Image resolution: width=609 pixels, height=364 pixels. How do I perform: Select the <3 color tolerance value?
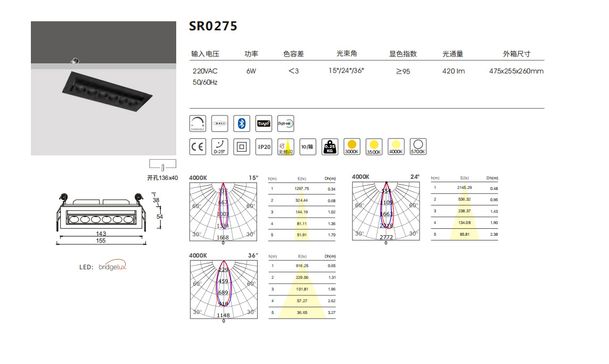294,71
